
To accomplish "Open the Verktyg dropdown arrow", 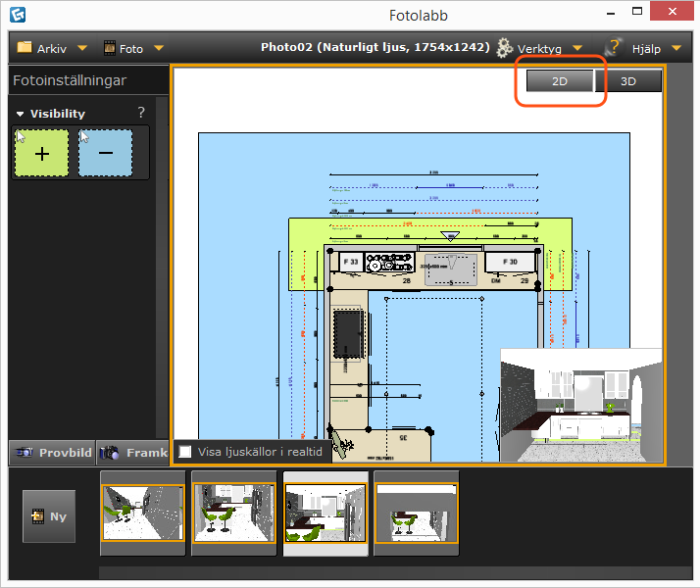I will click(577, 48).
